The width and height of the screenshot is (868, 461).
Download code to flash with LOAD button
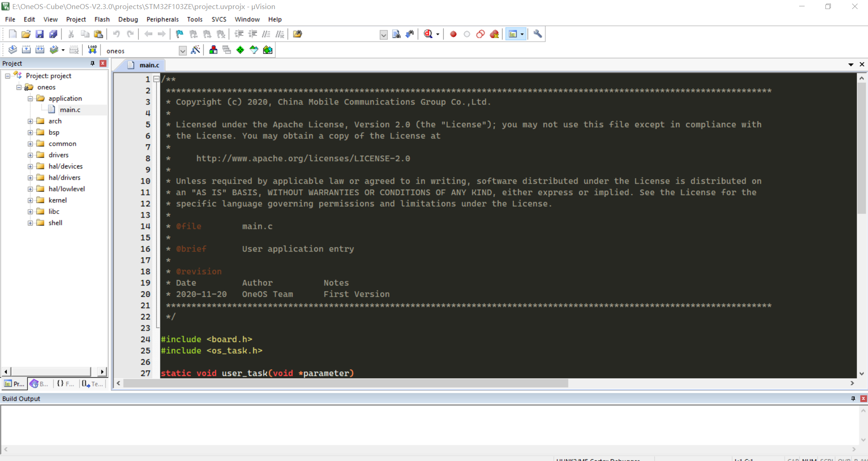pyautogui.click(x=92, y=50)
